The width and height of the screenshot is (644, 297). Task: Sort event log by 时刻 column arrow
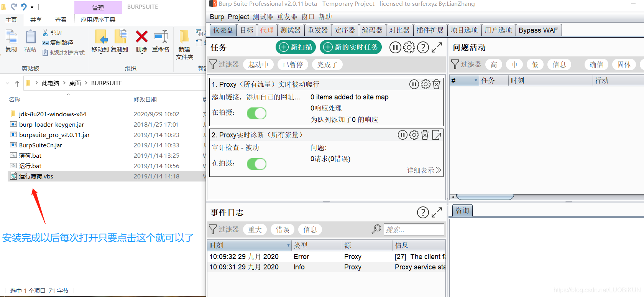pyautogui.click(x=288, y=245)
